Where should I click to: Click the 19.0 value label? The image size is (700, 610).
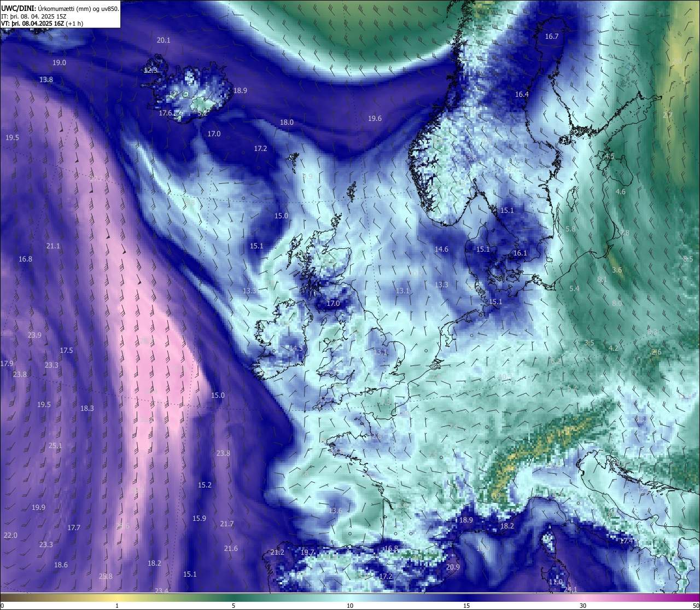[59, 63]
